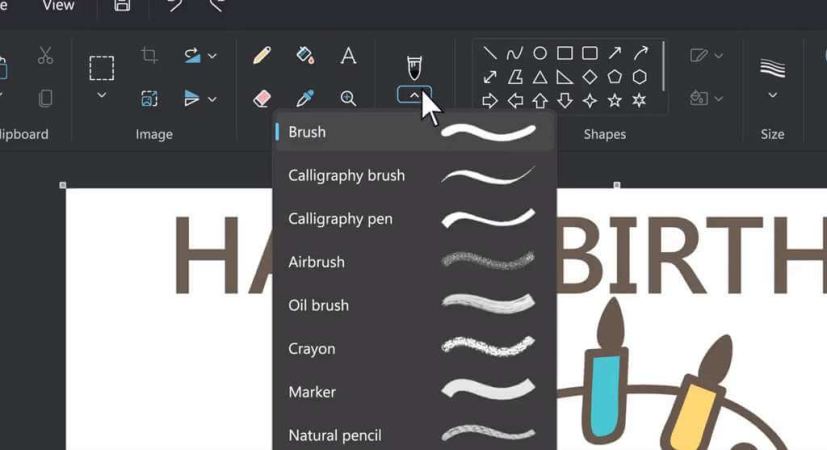Open the rotate options dropdown arrow

point(212,55)
